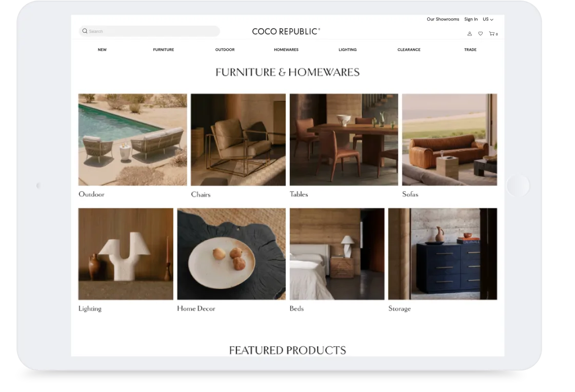Open the OUTDOOR navigation menu
575x392 pixels.
(225, 50)
